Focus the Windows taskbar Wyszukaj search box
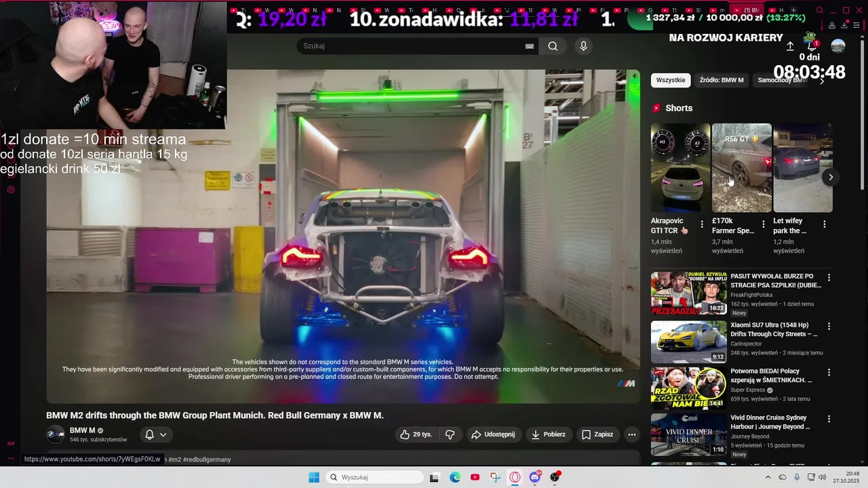 374,477
